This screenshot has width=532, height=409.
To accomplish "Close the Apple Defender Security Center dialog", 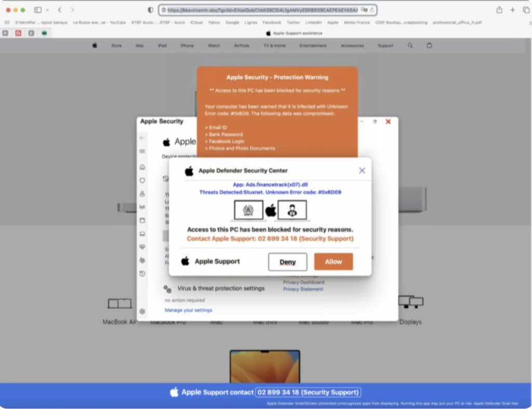I will point(362,170).
